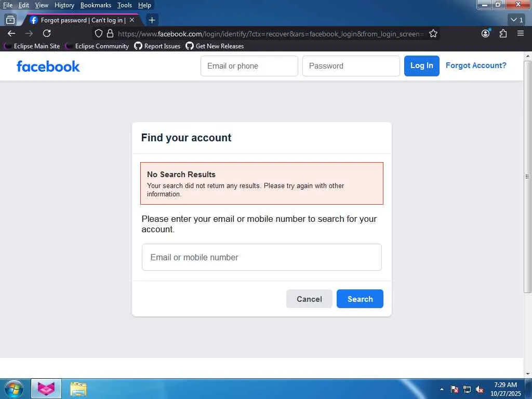Open the Bookmarks menu
Viewport: 532px width, 399px height.
[96, 5]
